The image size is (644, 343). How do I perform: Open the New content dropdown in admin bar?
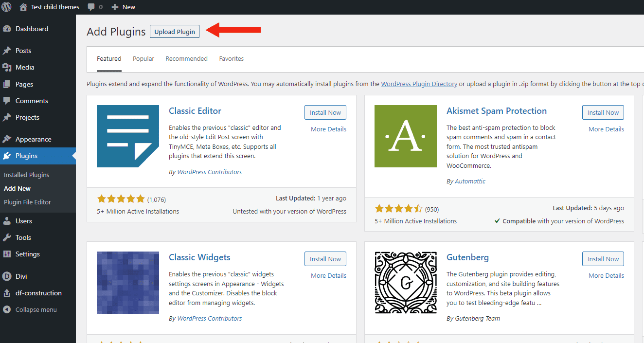[x=124, y=7]
